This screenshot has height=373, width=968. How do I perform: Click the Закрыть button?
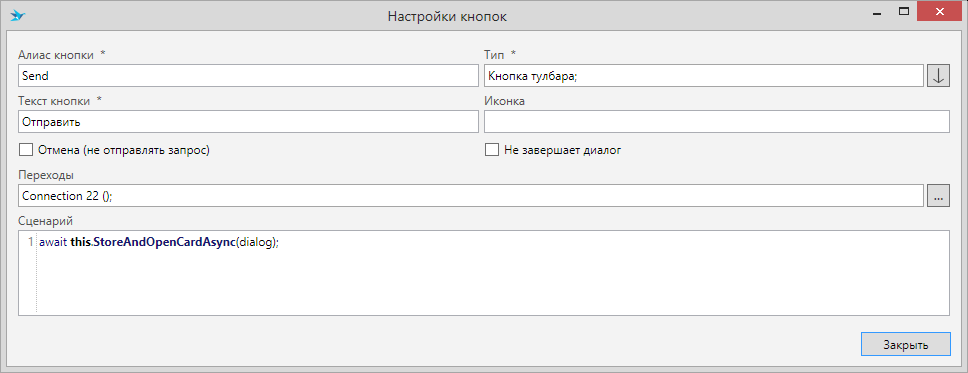[x=906, y=345]
